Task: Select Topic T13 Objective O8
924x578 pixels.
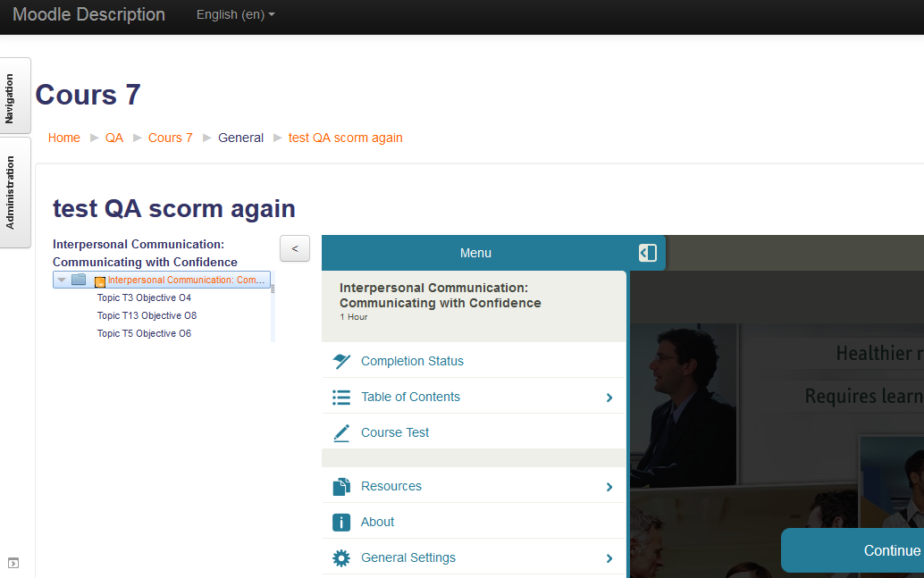Action: tap(147, 316)
